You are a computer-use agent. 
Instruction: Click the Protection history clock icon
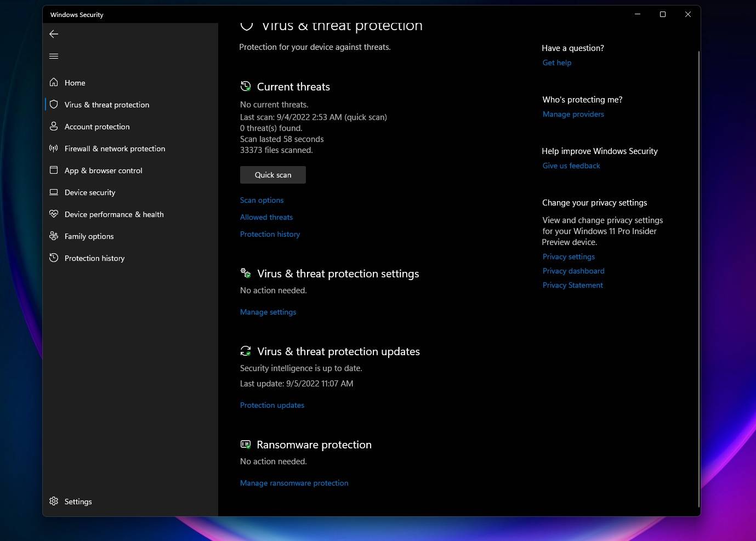[54, 258]
